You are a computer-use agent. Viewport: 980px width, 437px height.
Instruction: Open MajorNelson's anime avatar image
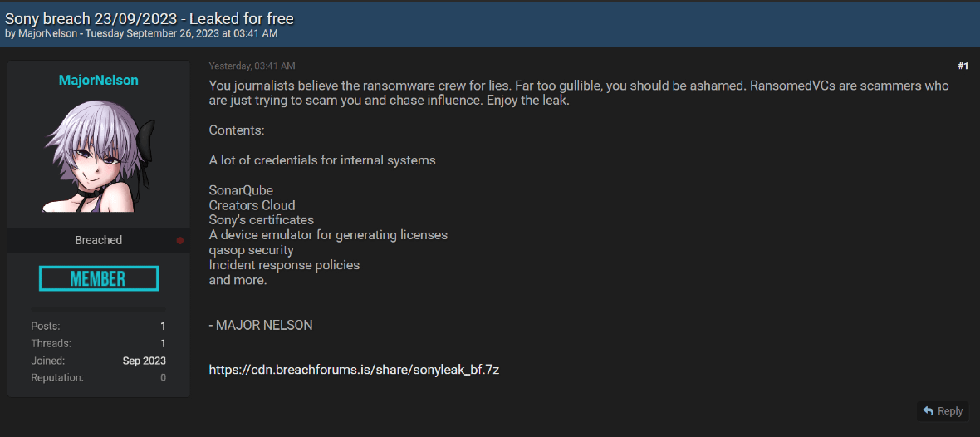(99, 157)
